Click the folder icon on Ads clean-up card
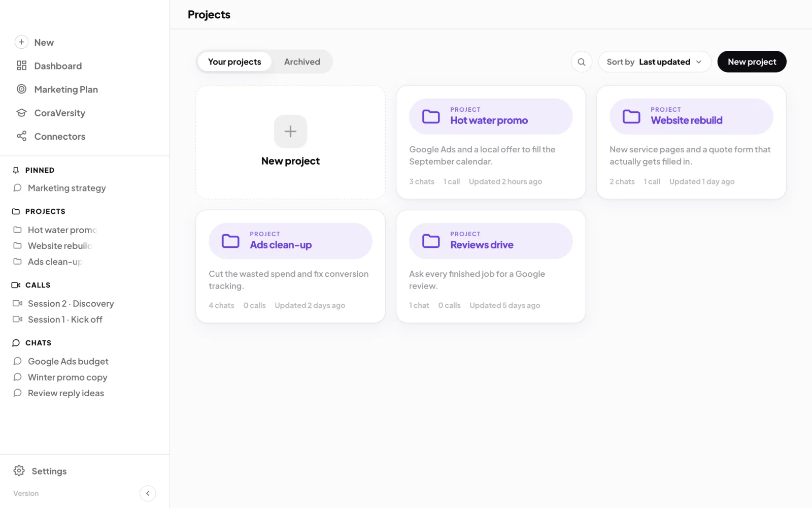The image size is (812, 508). (230, 241)
